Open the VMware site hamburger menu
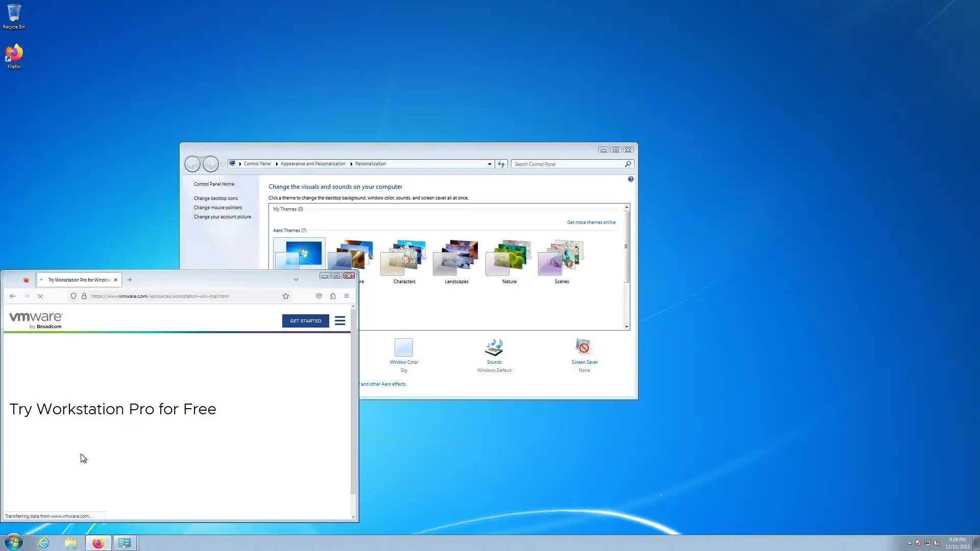Image resolution: width=980 pixels, height=551 pixels. coord(340,321)
